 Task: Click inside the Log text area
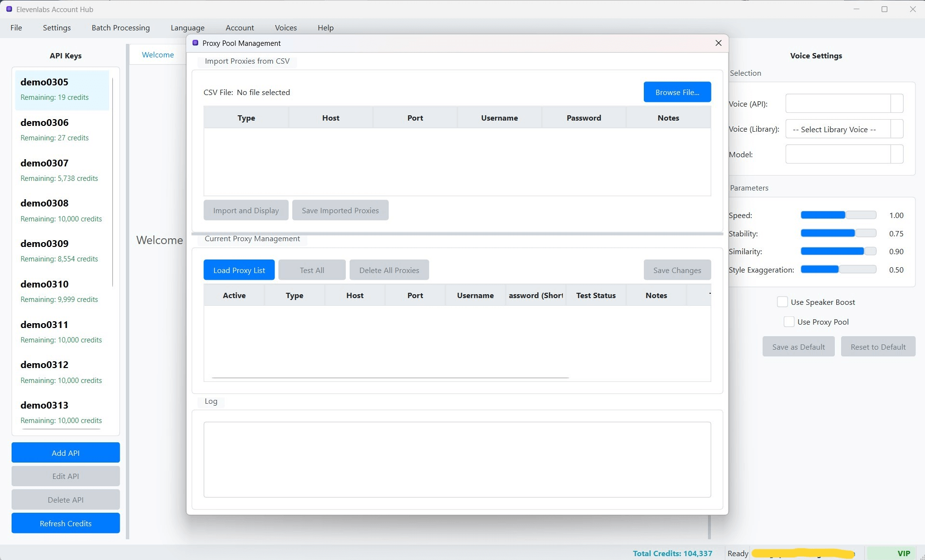[457, 460]
